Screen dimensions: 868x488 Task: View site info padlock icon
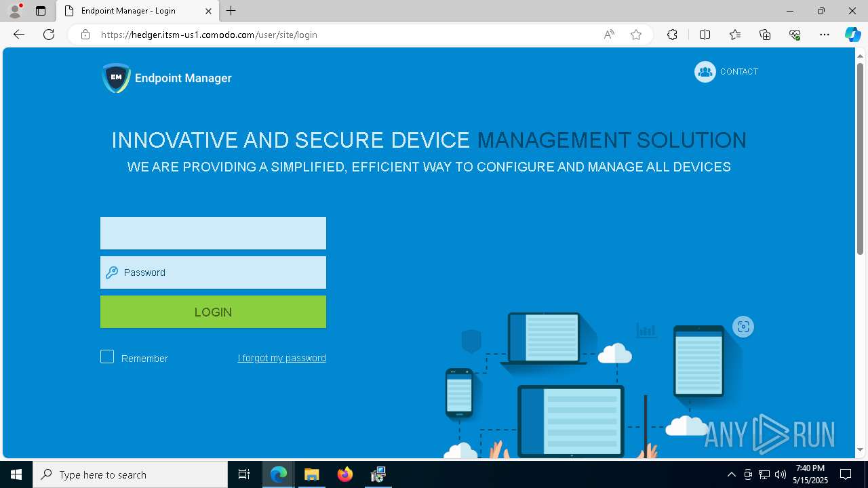coord(85,35)
